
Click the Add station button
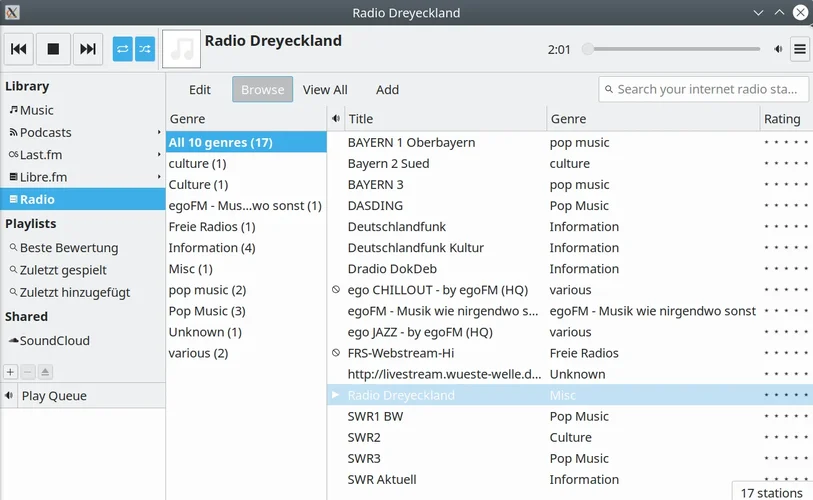click(x=387, y=89)
